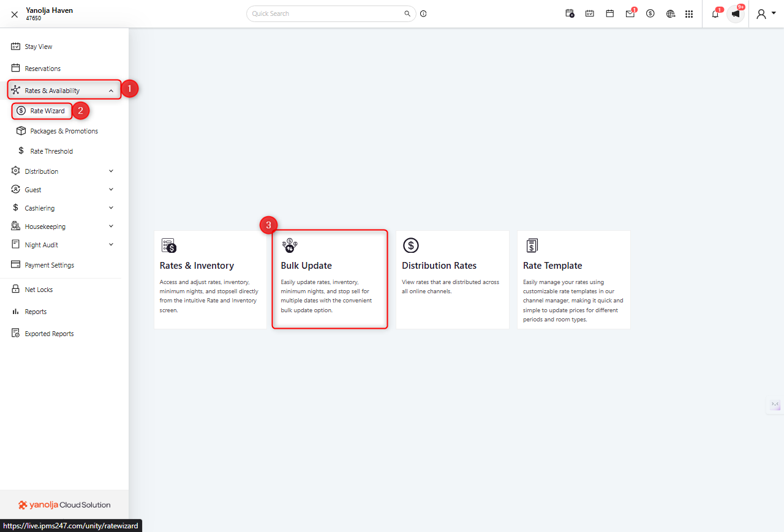Open the info icon beside Quick Search
This screenshot has width=784, height=532.
423,13
